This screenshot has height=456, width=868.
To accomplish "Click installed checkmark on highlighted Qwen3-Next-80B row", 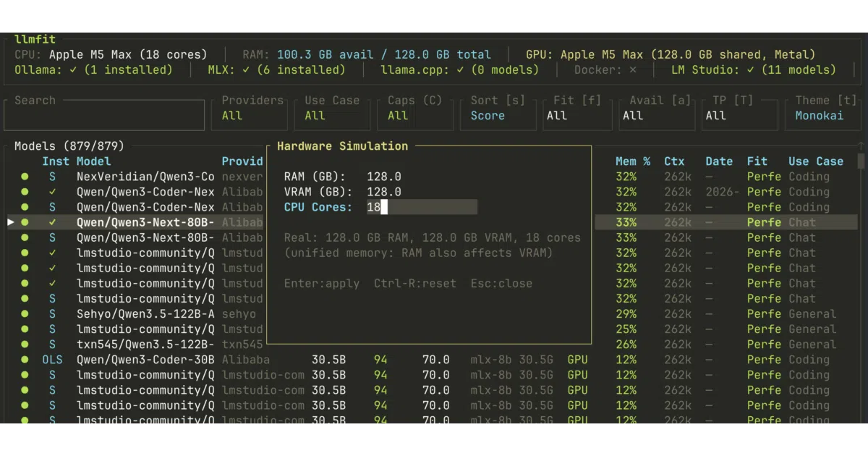I will pyautogui.click(x=52, y=222).
